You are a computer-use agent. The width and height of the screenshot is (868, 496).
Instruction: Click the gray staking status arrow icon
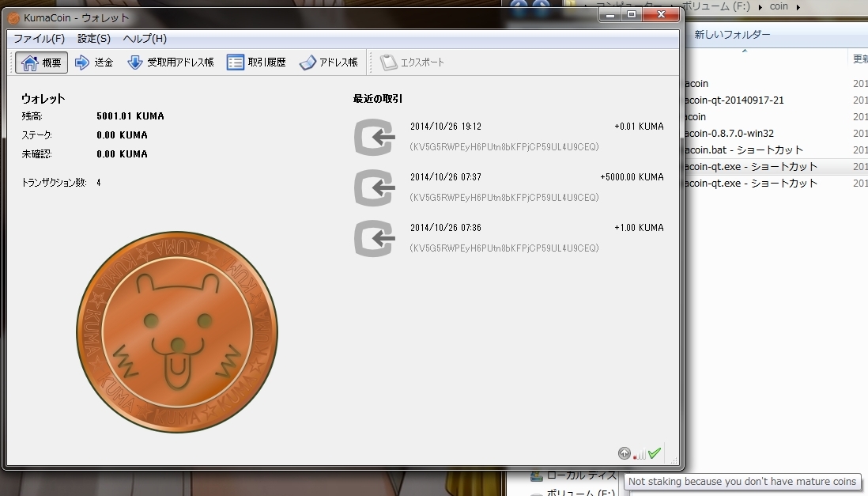click(624, 453)
